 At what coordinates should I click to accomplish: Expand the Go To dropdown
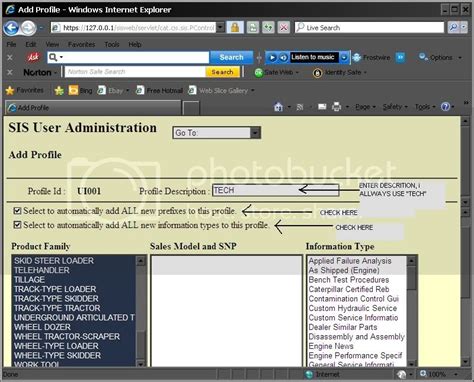(x=255, y=133)
